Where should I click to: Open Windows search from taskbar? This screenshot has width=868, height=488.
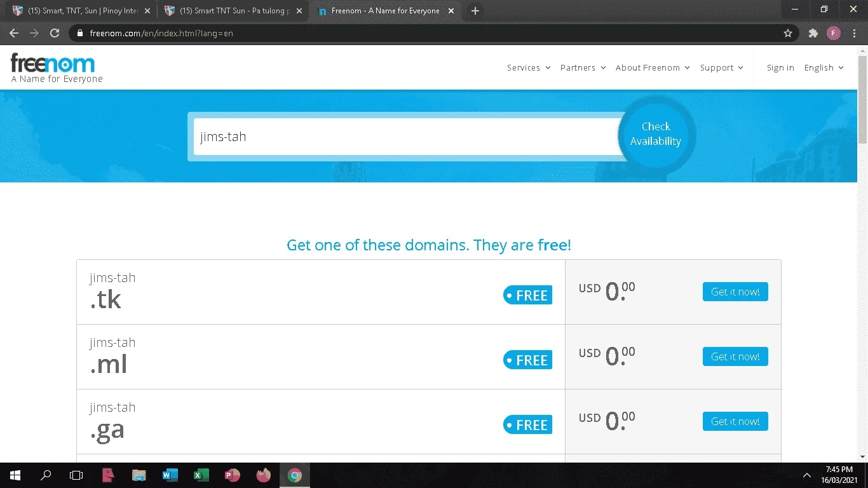46,475
